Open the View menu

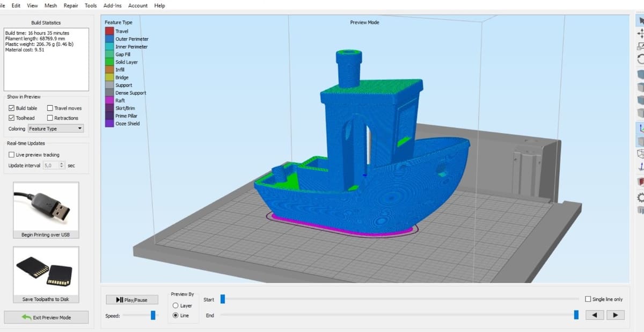[x=32, y=5]
